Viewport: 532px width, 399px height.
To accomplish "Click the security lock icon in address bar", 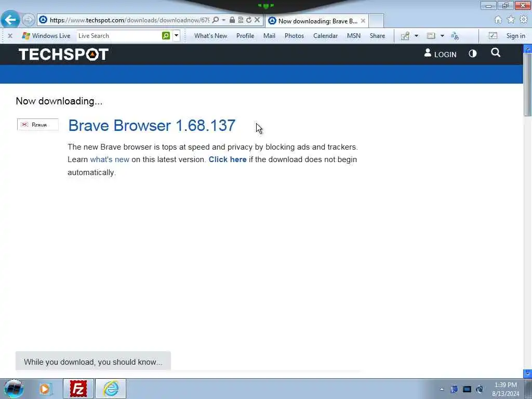I will click(232, 20).
